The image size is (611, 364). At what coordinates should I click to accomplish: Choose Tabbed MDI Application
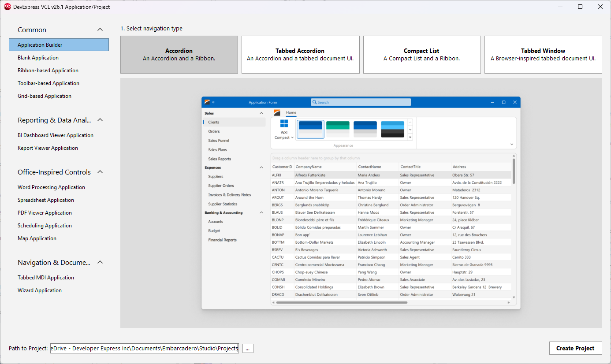59,277
